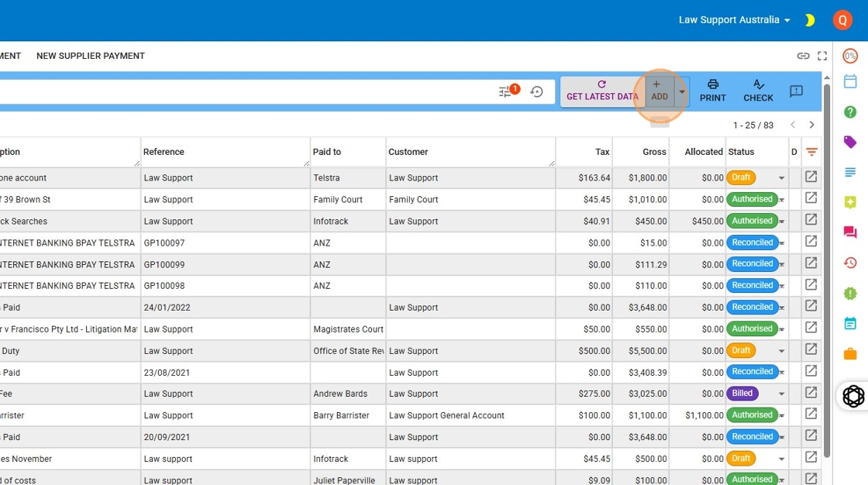
Task: Open the feedback comment icon in toolbar
Action: pyautogui.click(x=796, y=91)
